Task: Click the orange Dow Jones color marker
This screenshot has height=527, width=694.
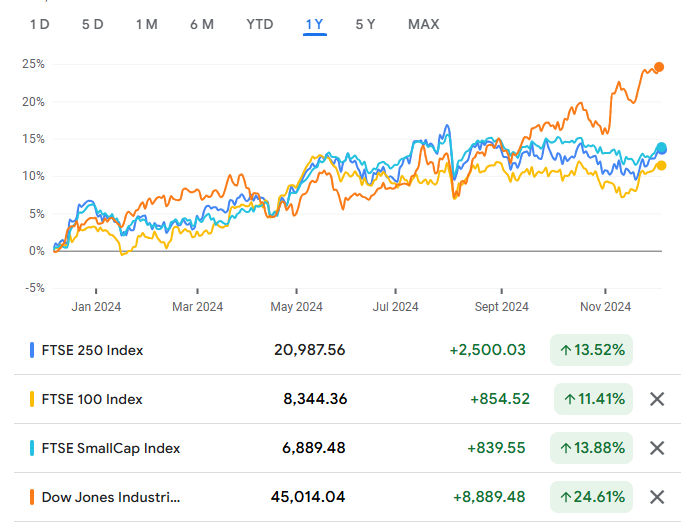Action: [x=32, y=497]
